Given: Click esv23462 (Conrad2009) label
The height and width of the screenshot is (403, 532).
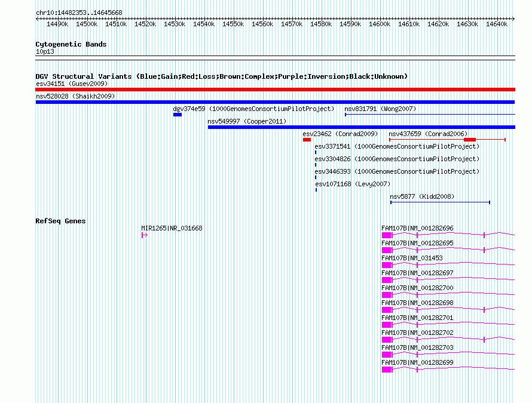Looking at the screenshot, I should pyautogui.click(x=340, y=134).
